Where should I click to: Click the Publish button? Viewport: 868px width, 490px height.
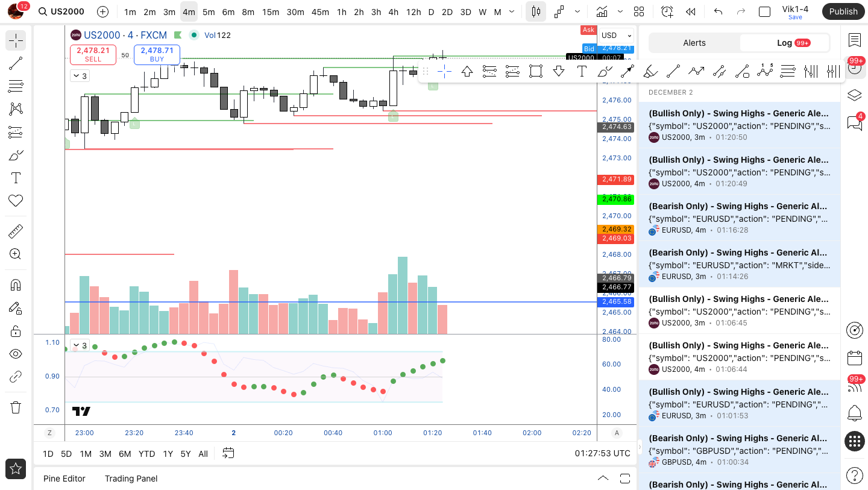[843, 11]
